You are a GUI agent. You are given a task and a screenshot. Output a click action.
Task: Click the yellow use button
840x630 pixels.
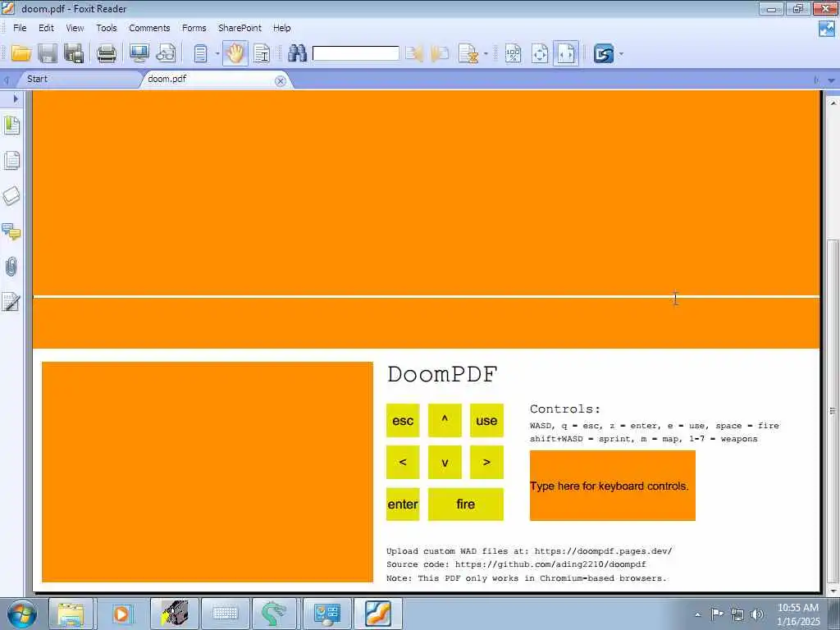click(486, 421)
